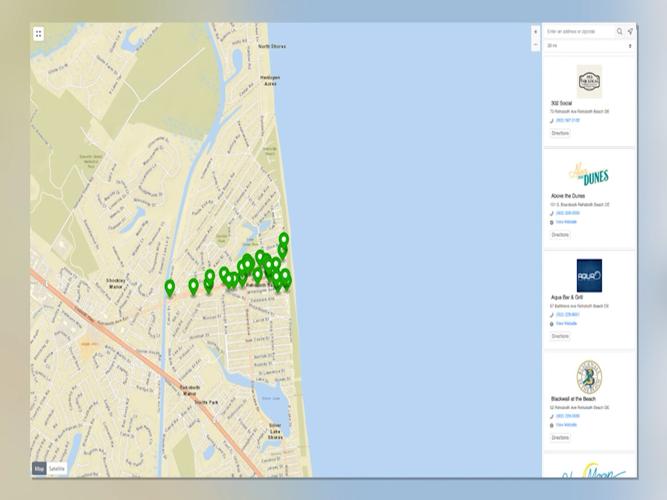Get Directions to Blackwall at the Beach

click(560, 437)
